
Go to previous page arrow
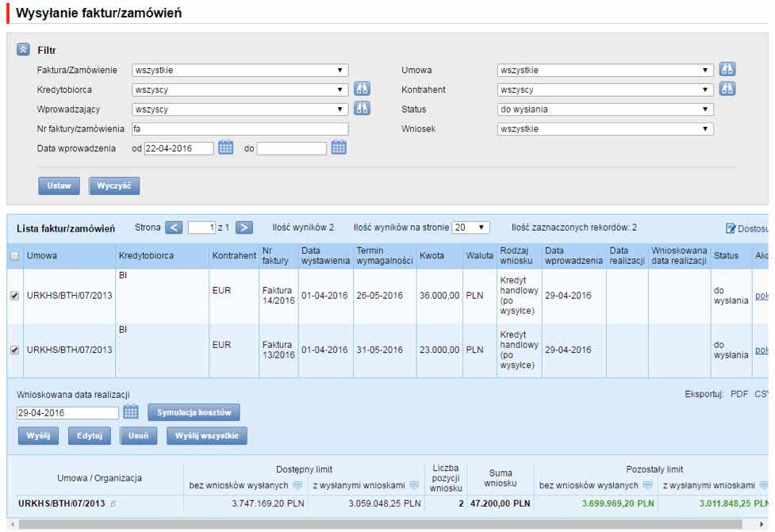click(174, 228)
